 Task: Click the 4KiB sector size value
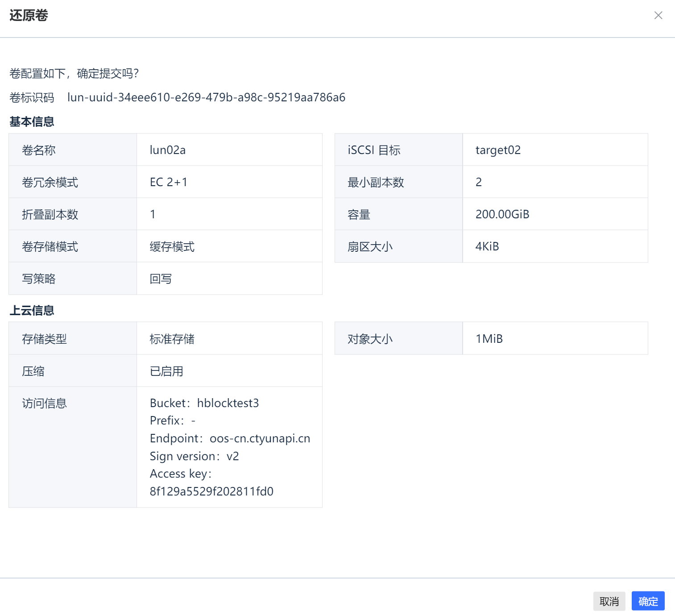tap(487, 246)
